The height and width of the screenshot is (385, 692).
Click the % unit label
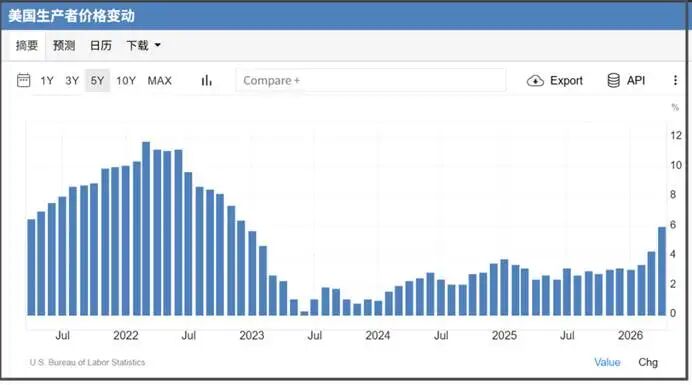(675, 107)
